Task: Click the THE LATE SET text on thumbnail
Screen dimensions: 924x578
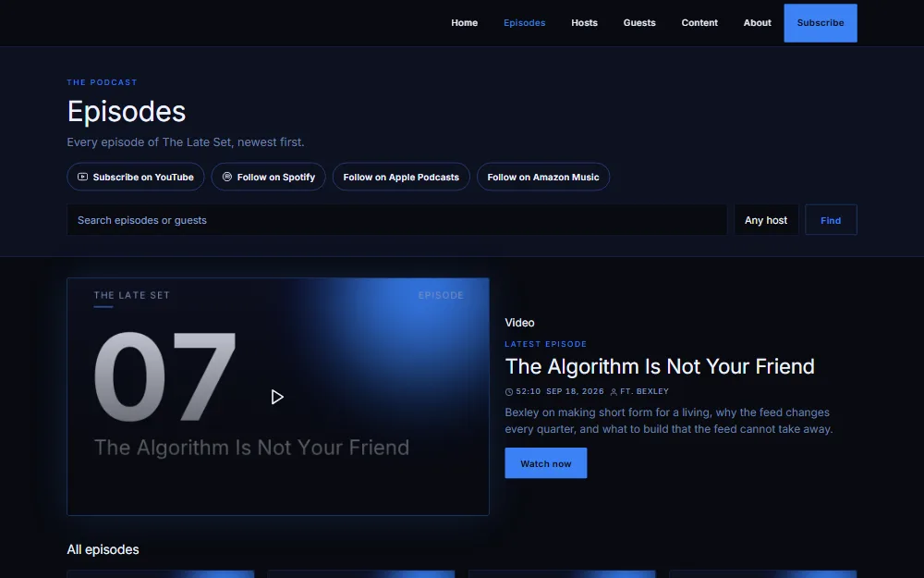Action: point(132,296)
